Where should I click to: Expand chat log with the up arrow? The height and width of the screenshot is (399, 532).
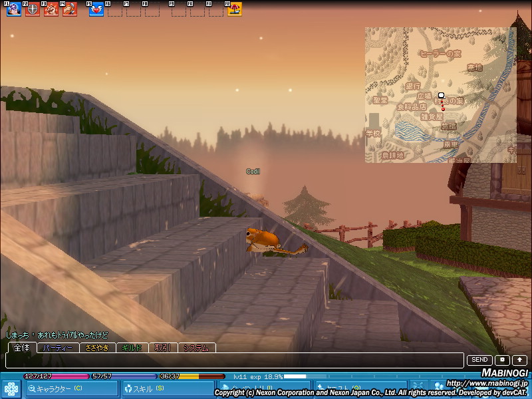[x=519, y=360]
